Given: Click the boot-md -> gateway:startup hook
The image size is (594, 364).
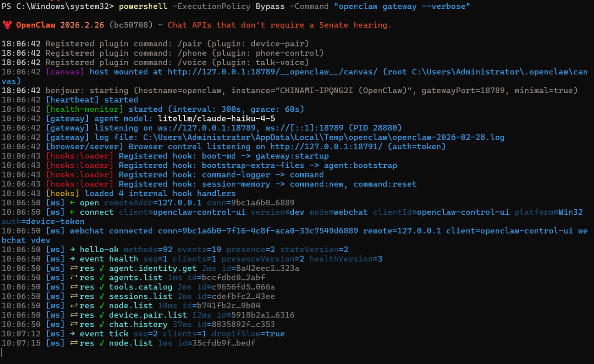Looking at the screenshot, I should [x=265, y=156].
